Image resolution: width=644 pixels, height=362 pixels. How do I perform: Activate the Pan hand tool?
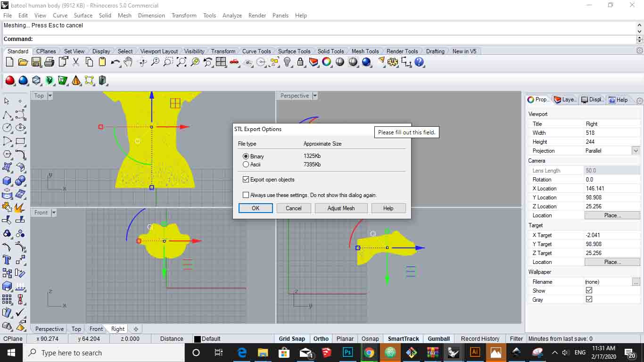pos(128,62)
